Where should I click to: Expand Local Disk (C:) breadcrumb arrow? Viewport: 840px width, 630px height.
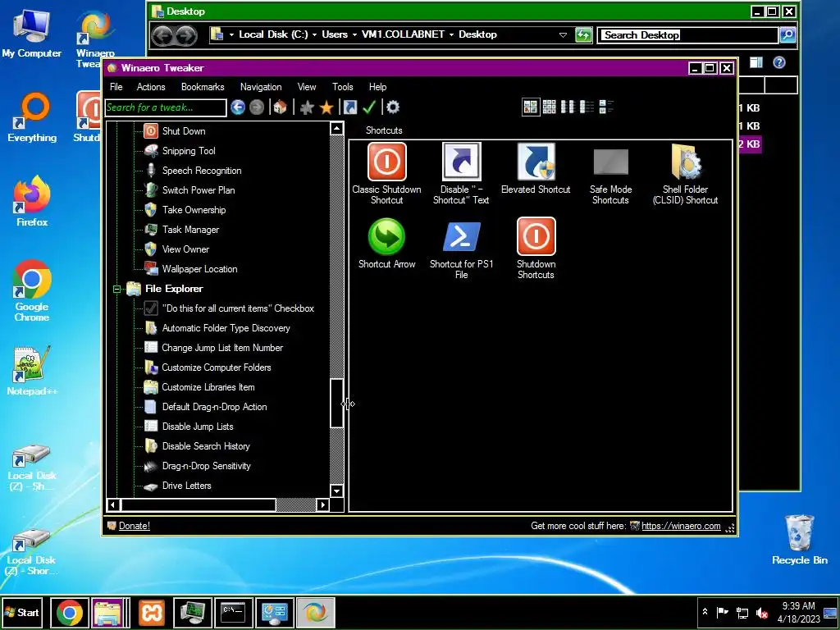coord(314,34)
